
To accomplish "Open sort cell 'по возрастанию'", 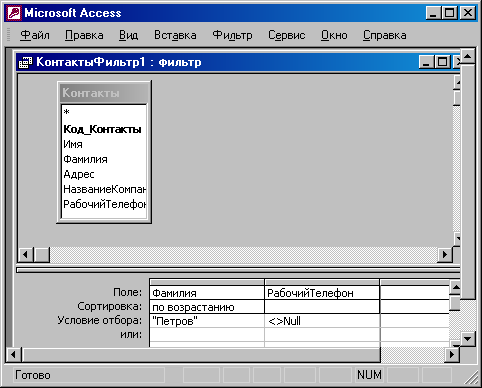I will [207, 307].
